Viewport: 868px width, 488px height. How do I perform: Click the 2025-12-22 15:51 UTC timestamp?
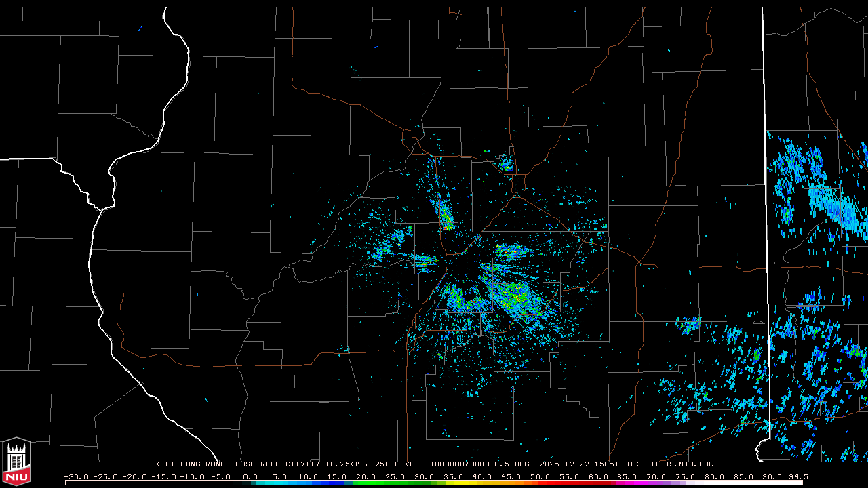(589, 464)
